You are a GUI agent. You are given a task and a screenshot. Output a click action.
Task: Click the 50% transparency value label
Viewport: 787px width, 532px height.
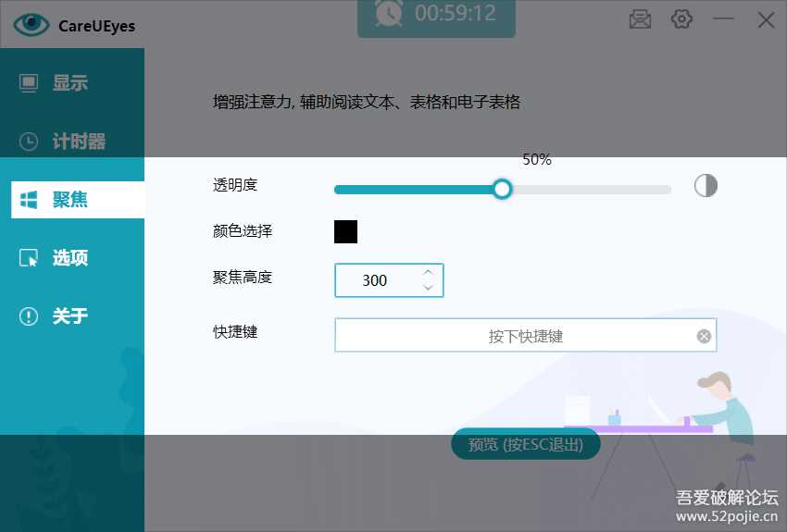[x=536, y=160]
